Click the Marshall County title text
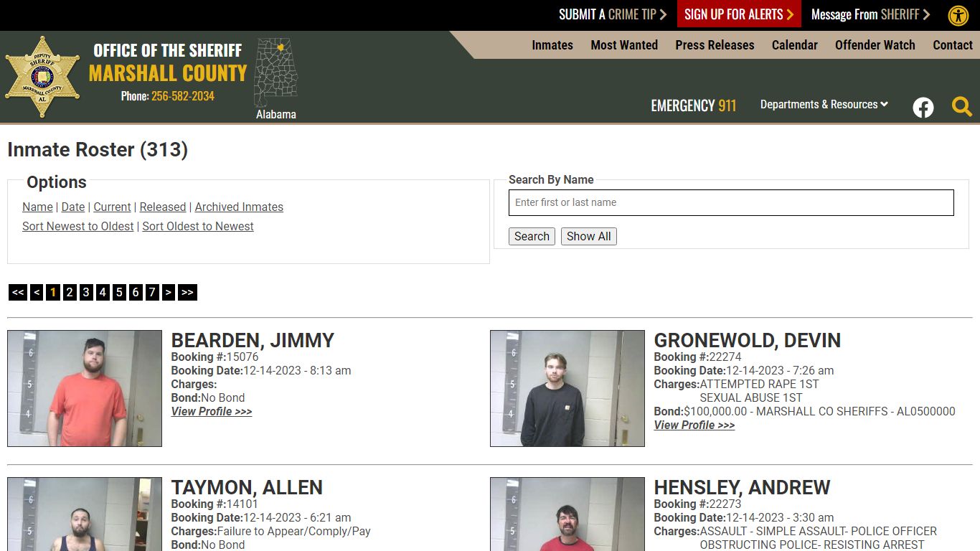This screenshot has height=551, width=980. pyautogui.click(x=168, y=73)
